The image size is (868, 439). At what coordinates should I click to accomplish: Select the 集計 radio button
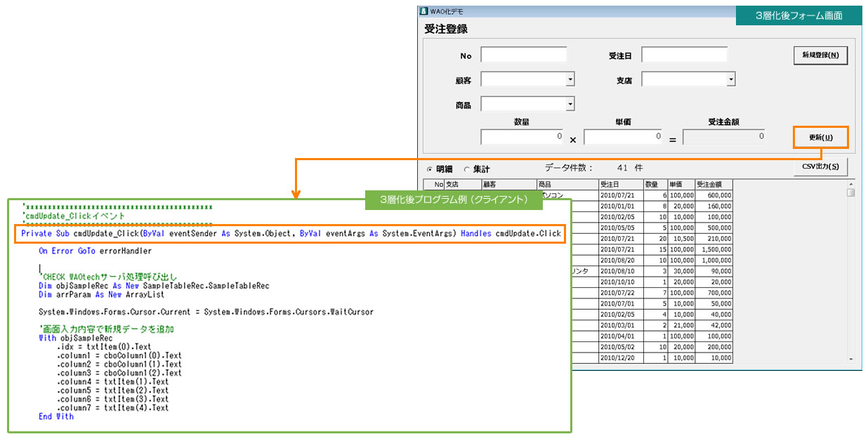[x=466, y=169]
